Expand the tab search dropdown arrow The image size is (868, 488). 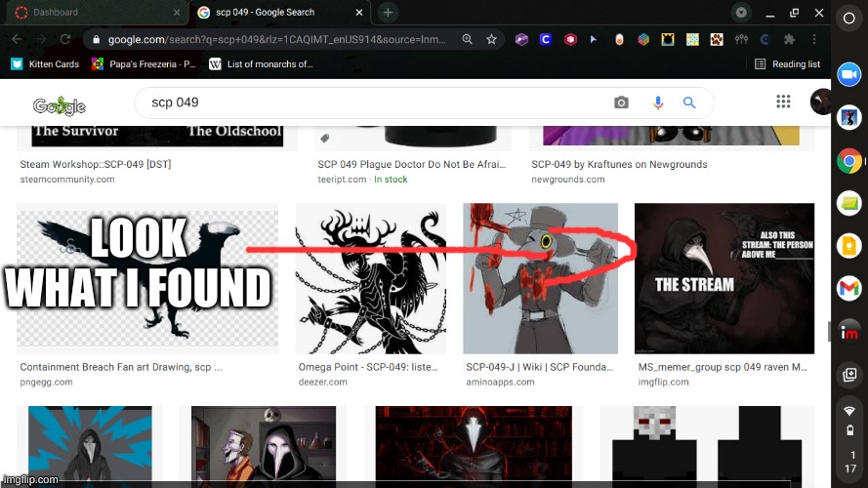[741, 13]
